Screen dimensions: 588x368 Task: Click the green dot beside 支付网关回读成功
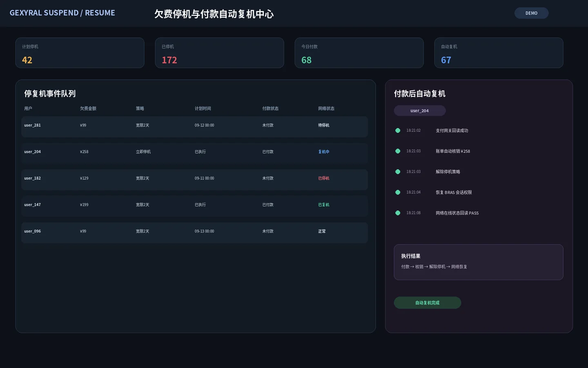point(398,130)
